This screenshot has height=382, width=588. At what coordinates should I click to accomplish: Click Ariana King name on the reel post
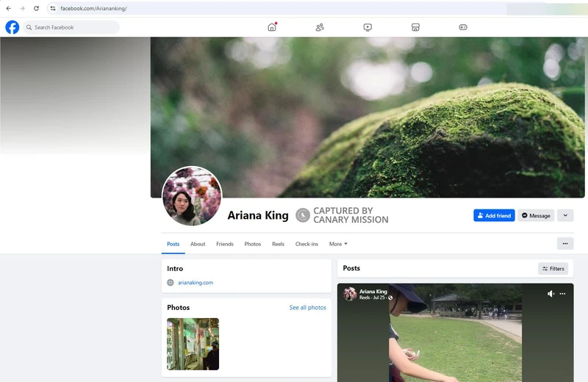tap(373, 292)
